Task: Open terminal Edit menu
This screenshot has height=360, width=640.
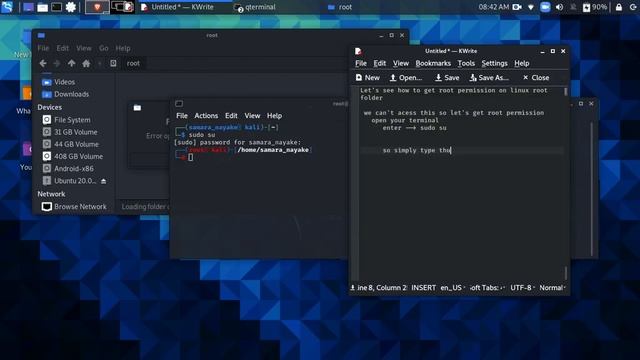Action: [x=231, y=116]
